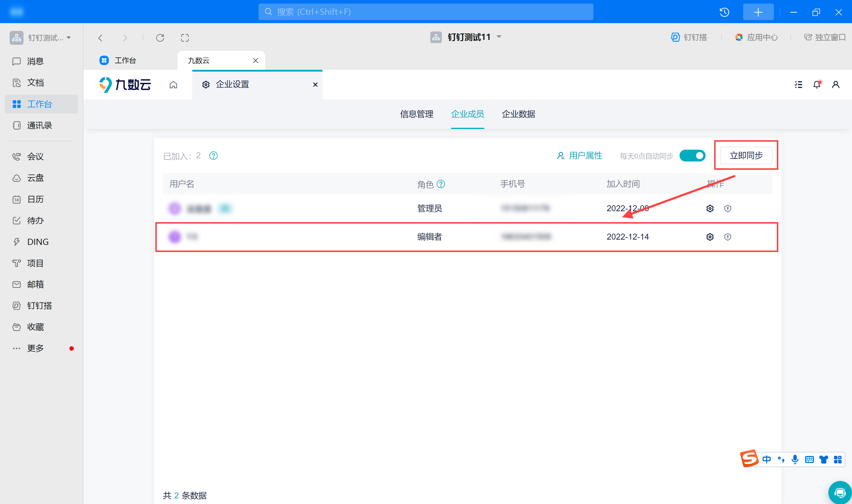The height and width of the screenshot is (504, 852).
Task: Close the 九数云 tab
Action: (x=256, y=60)
